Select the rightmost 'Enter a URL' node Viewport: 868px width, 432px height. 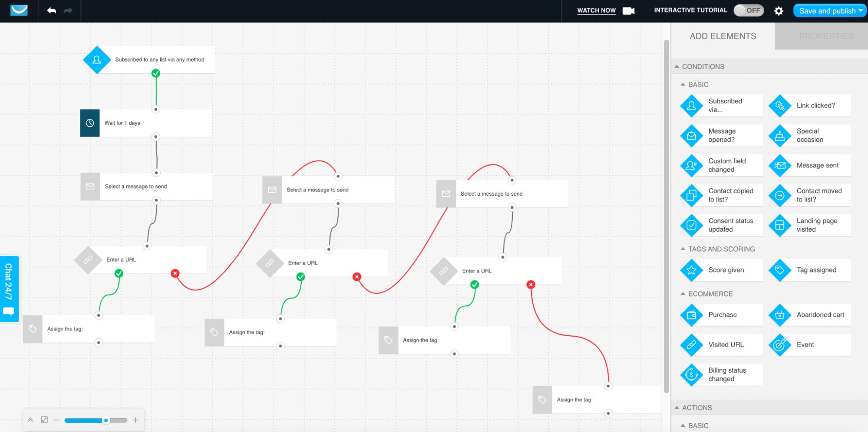(x=496, y=271)
